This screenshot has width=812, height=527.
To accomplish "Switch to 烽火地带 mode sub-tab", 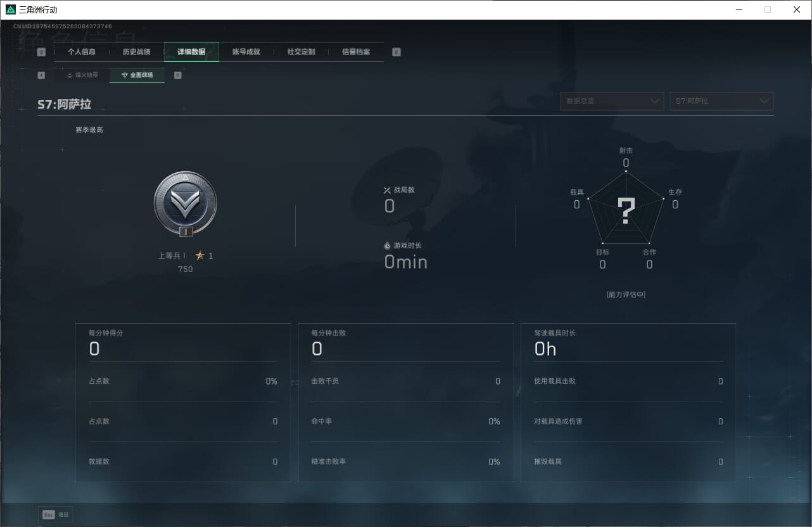I will tap(82, 75).
